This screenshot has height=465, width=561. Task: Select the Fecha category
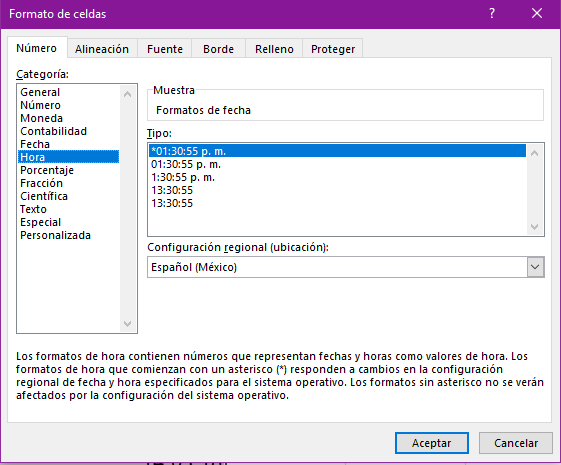tap(35, 144)
